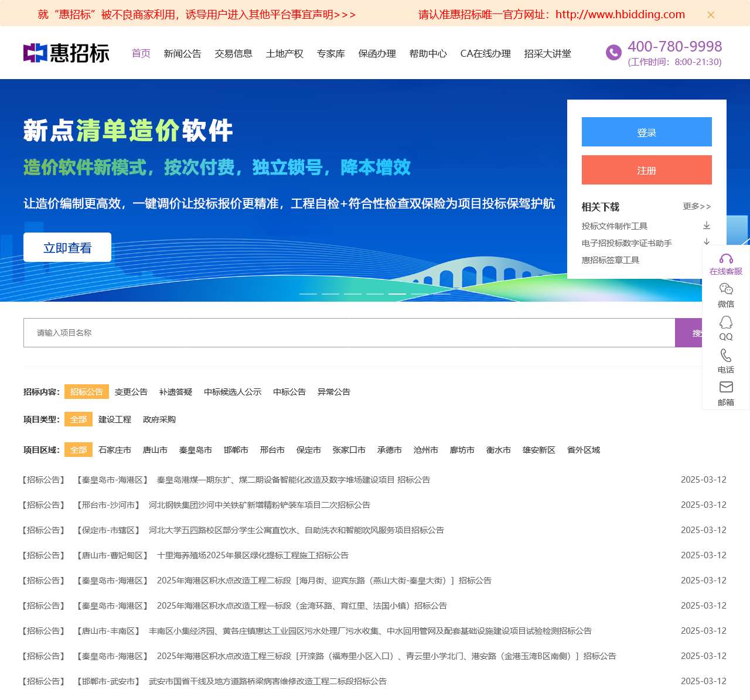The image size is (750, 700).
Task: Select 异常公告 content filter
Action: coord(334,392)
